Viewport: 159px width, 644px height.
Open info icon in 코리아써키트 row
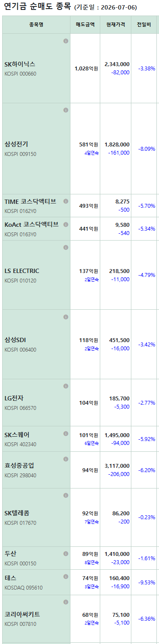[x=66, y=602]
